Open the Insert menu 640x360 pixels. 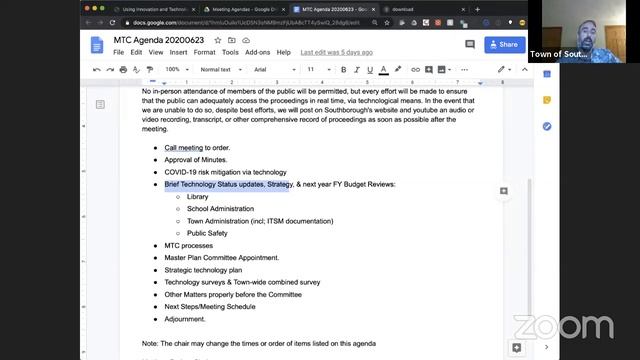[x=178, y=52]
